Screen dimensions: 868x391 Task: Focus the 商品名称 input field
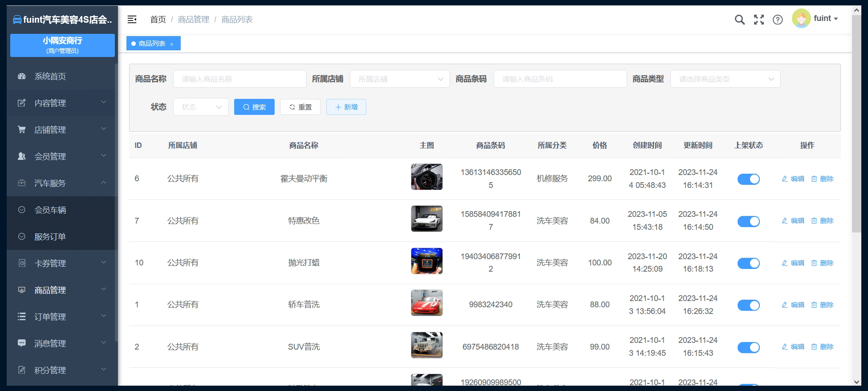[x=240, y=79]
